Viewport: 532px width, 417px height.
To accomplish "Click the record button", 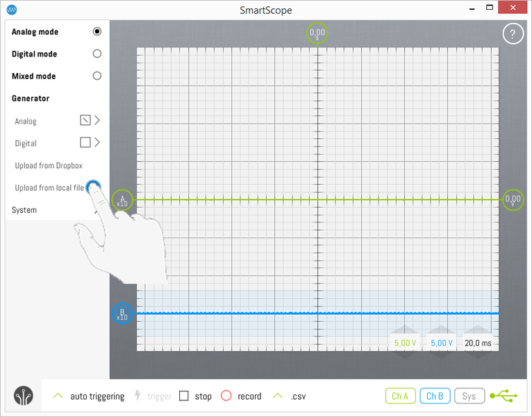I will (226, 396).
